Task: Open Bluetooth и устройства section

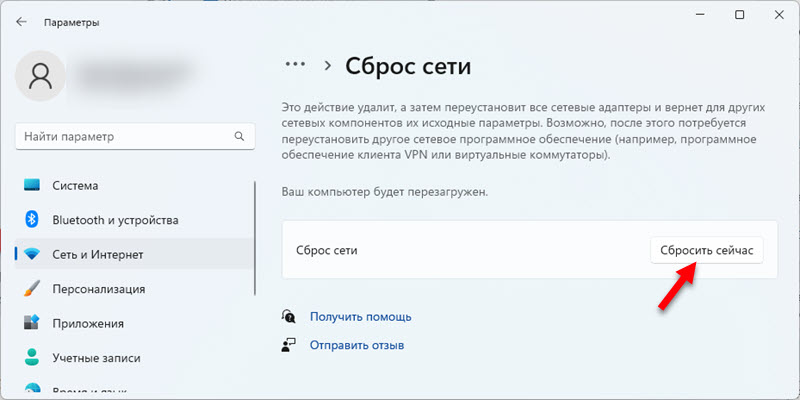Action: tap(114, 220)
